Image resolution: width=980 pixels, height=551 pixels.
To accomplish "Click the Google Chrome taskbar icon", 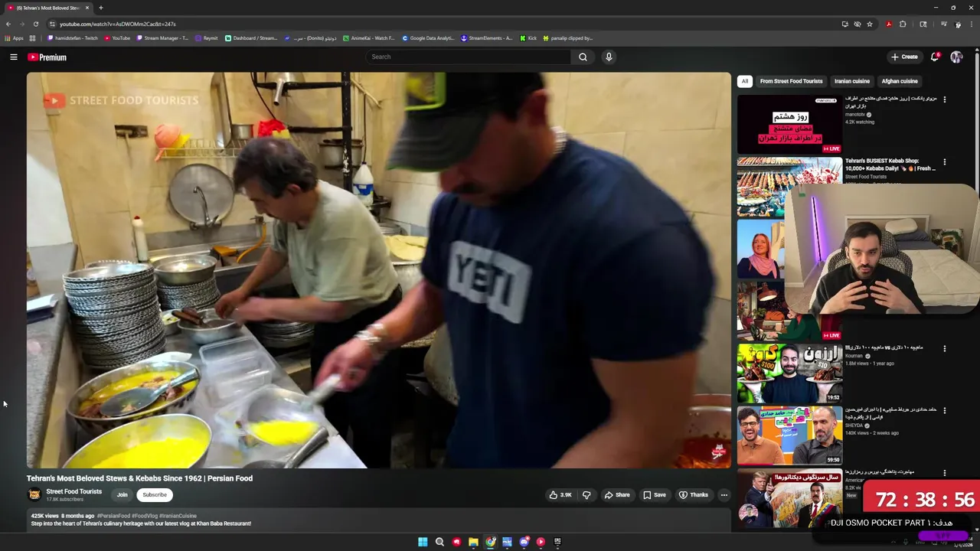I will (x=490, y=542).
